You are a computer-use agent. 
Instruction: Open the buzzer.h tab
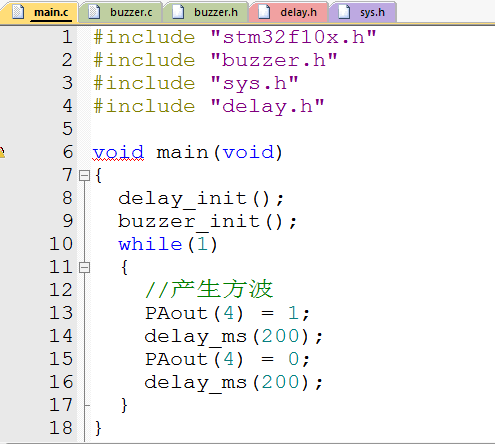206,12
